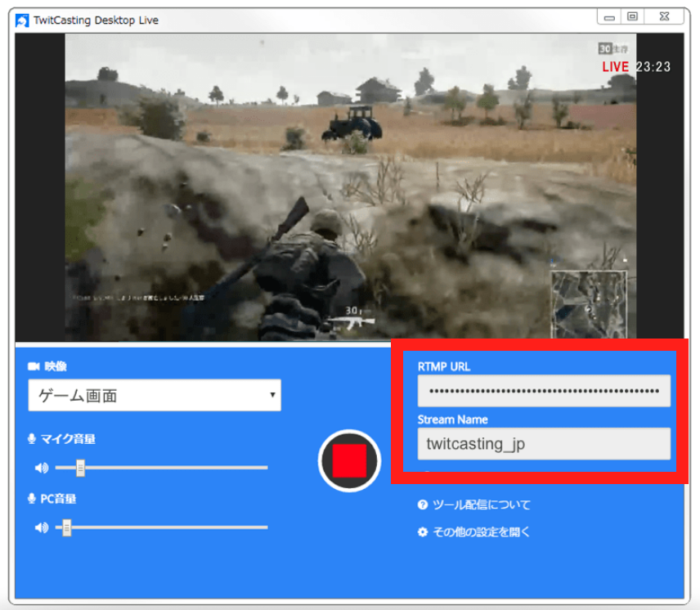Screen dimensions: 700x610
Task: Click the gear icon for other settings
Action: point(422,532)
